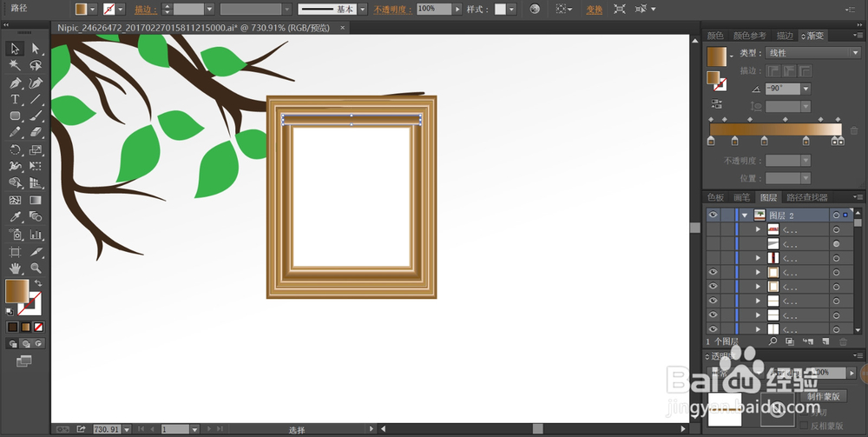Switch to the 路径查找器 tab
Image resolution: width=868 pixels, height=437 pixels.
807,197
